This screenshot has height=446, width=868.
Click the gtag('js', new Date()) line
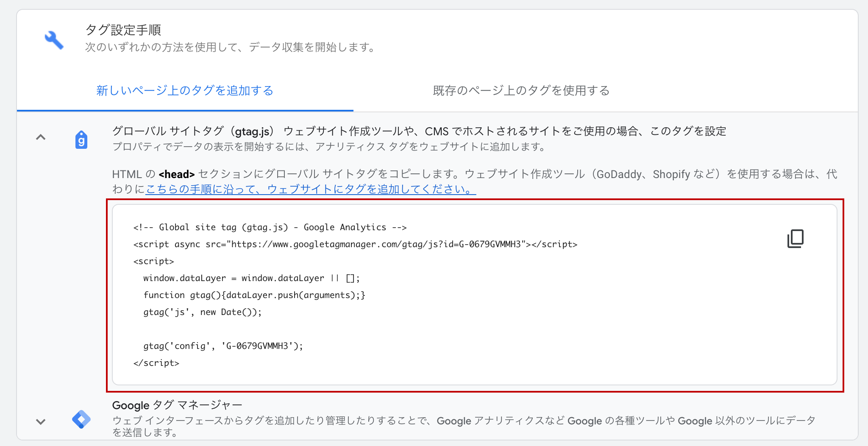click(203, 312)
